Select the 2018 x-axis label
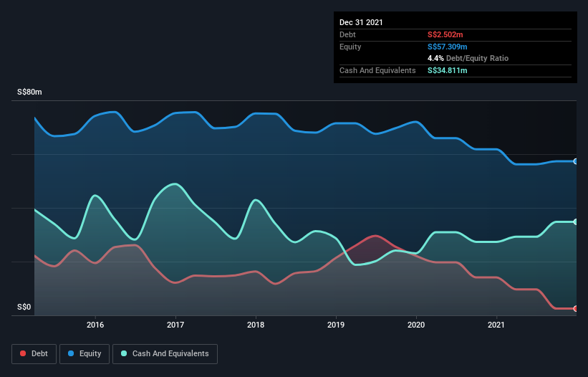 256,325
